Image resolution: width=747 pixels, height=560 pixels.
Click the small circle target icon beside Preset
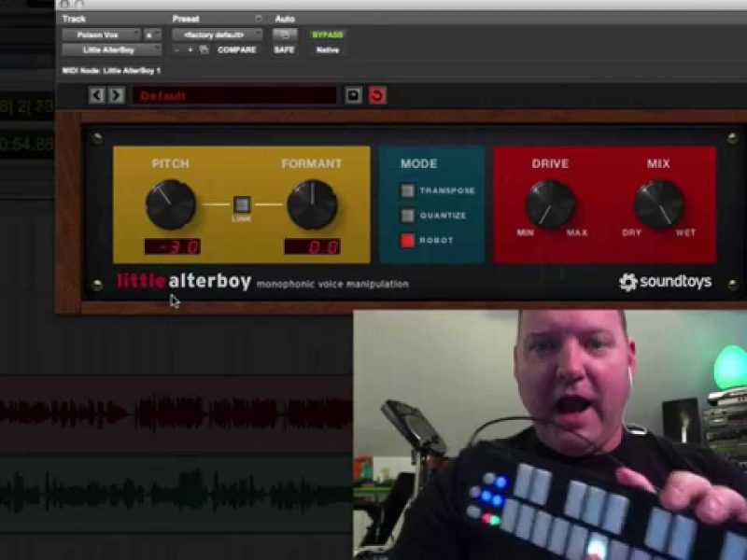[x=259, y=19]
